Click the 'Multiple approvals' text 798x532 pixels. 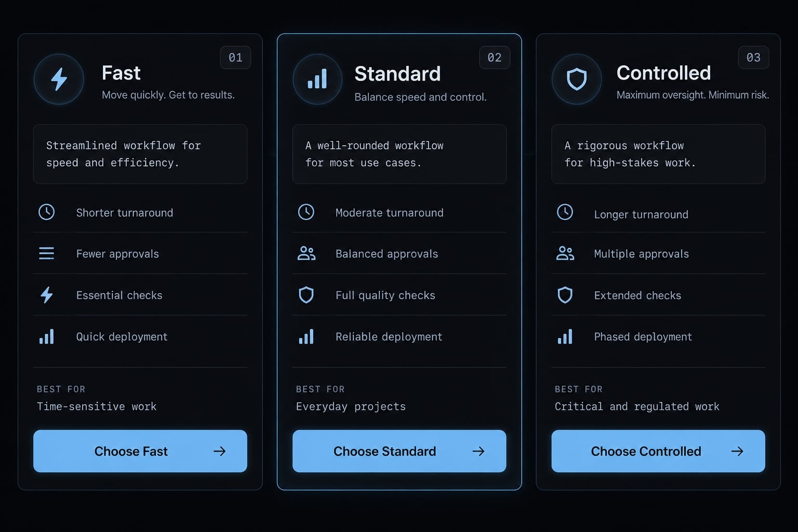(x=641, y=254)
